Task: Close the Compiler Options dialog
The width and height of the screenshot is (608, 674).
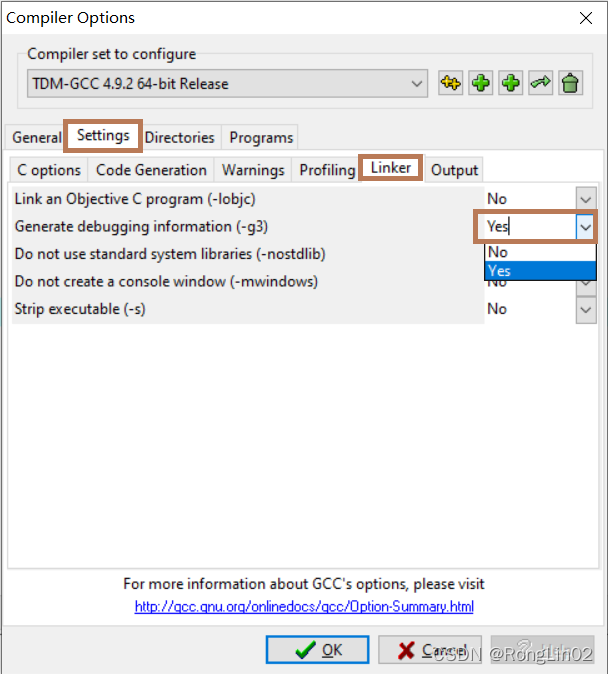Action: [586, 18]
